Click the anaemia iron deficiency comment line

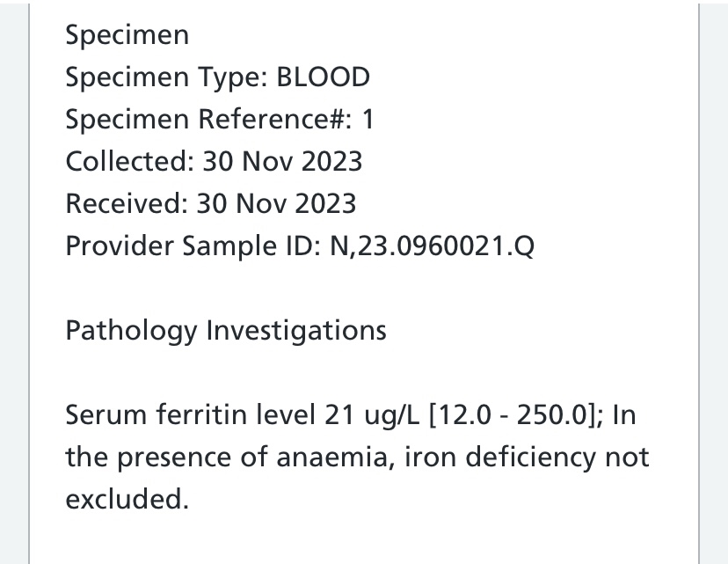tap(358, 458)
